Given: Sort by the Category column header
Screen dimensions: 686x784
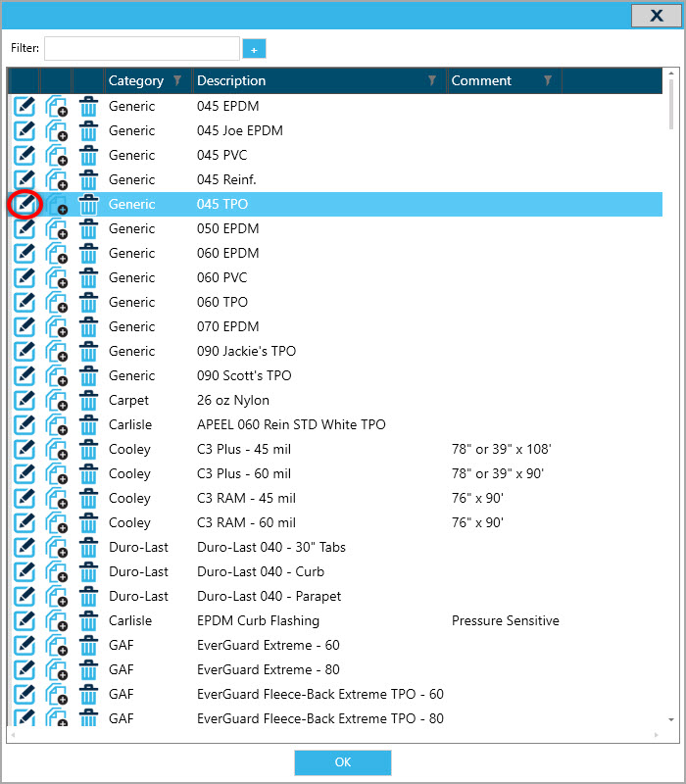Looking at the screenshot, I should [x=136, y=80].
